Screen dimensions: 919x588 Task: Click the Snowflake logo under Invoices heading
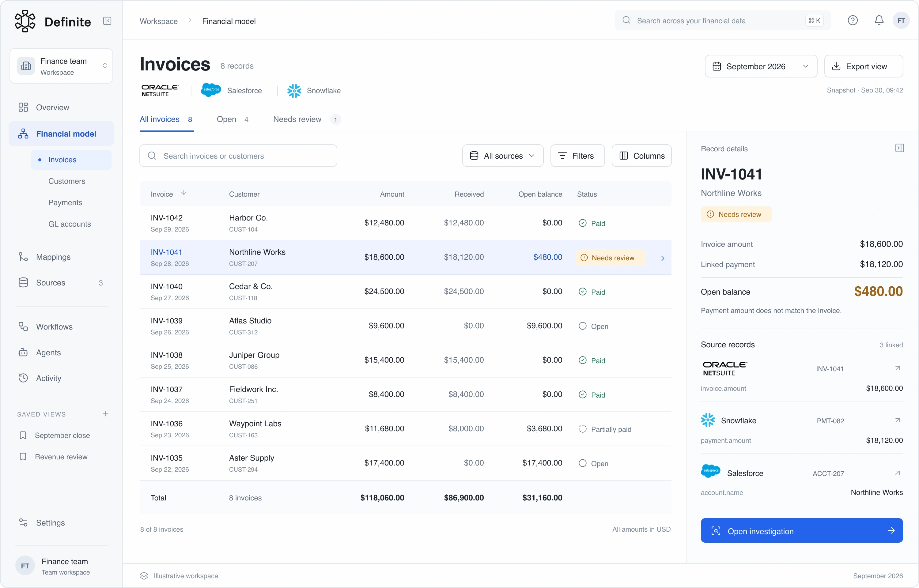(294, 90)
